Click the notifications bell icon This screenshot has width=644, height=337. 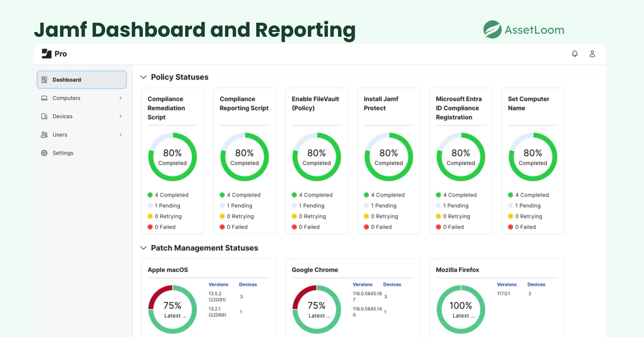574,54
